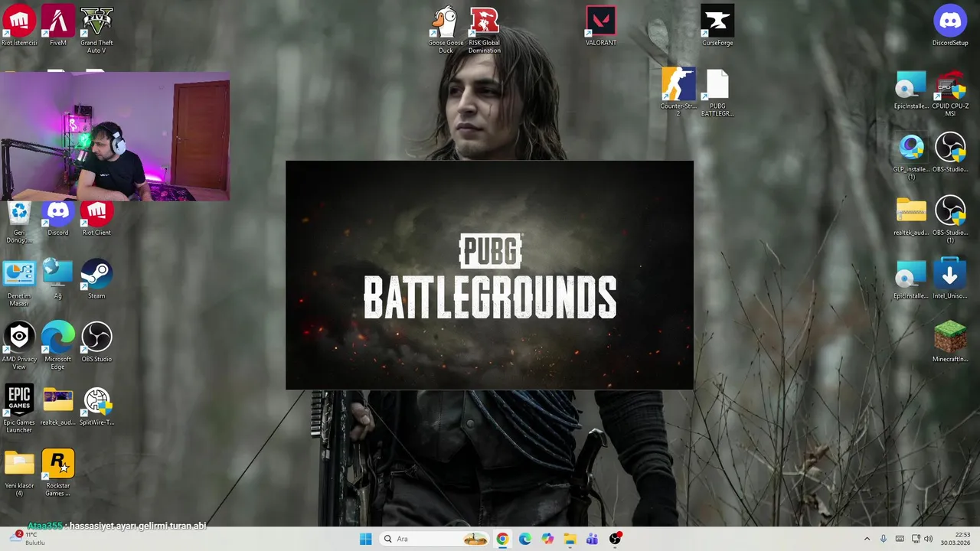This screenshot has width=980, height=551.
Task: Launch the Microsoft Edge desktop shortcut
Action: tap(58, 347)
